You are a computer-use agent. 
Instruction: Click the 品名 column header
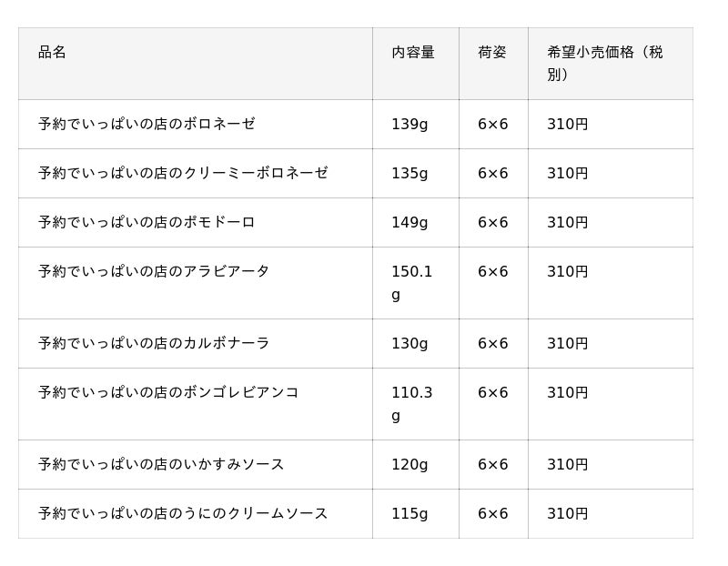pyautogui.click(x=53, y=53)
